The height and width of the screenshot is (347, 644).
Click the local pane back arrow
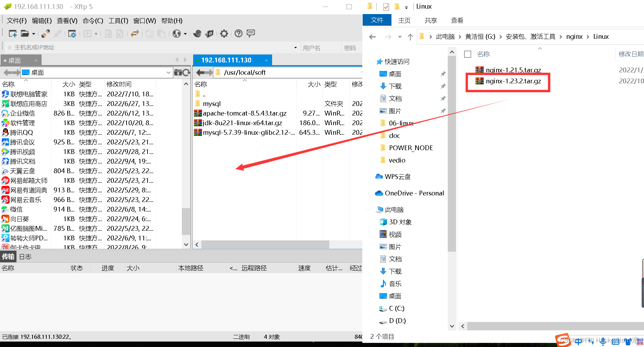[7, 72]
